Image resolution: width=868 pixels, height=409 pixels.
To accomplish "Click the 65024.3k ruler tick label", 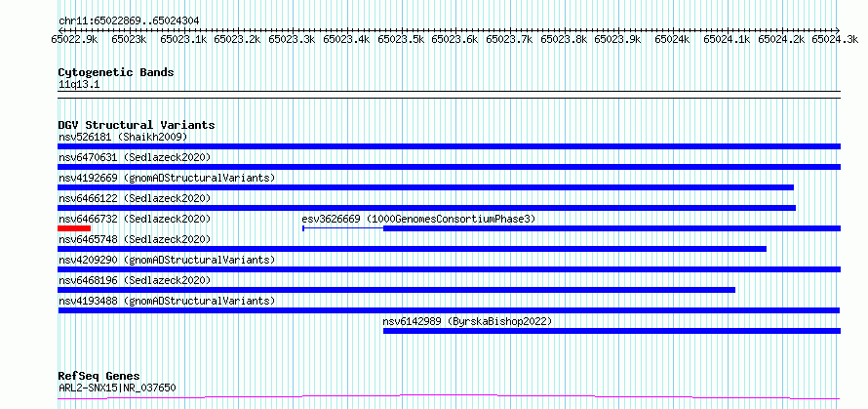I will pyautogui.click(x=835, y=39).
